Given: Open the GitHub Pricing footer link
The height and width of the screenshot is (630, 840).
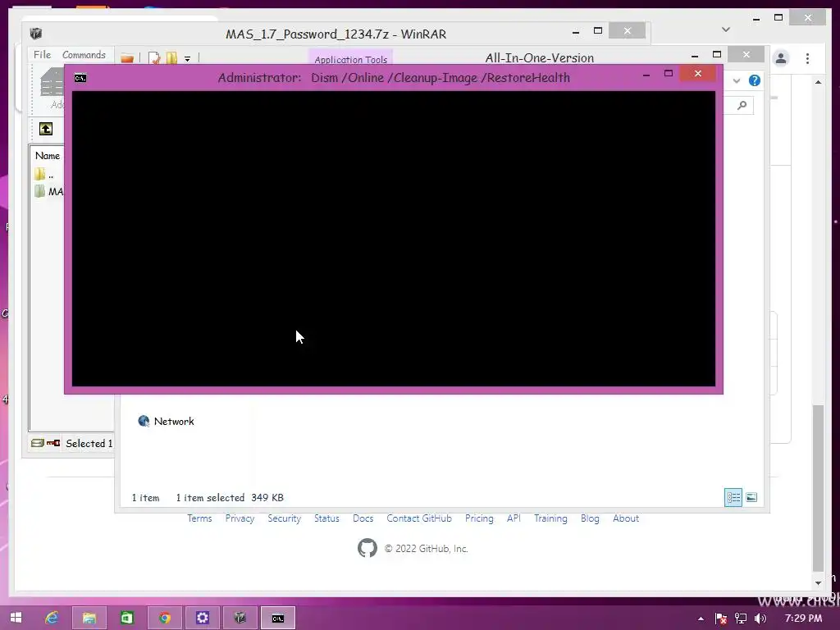Looking at the screenshot, I should coord(479,518).
